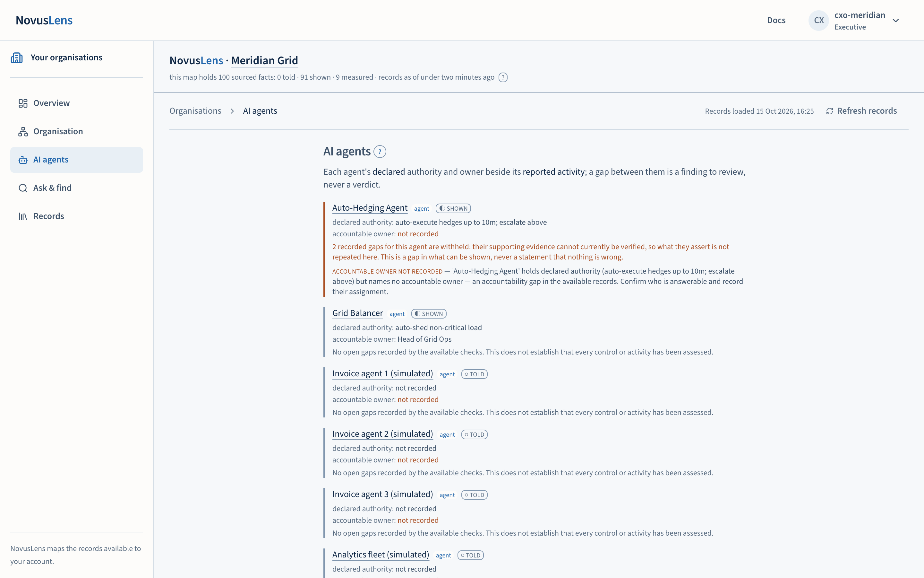Open the Auto-Hedging Agent link
This screenshot has width=924, height=578.
point(370,207)
